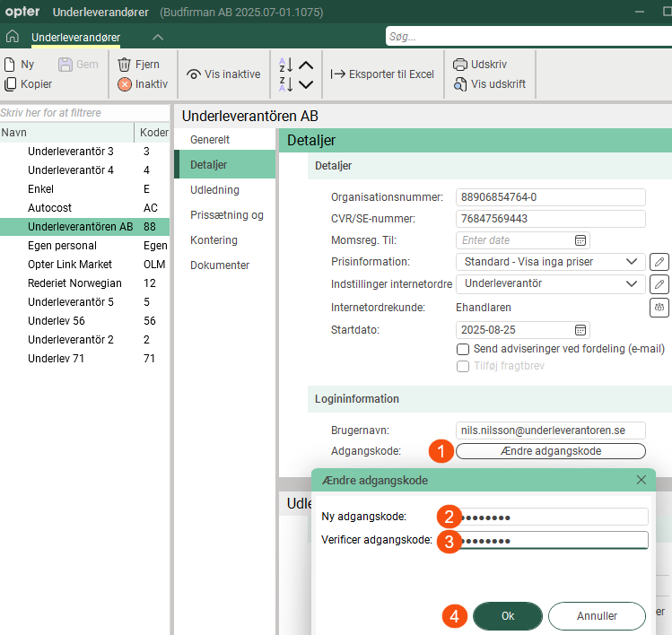Image resolution: width=672 pixels, height=635 pixels.
Task: Enable Send adviseringer ved fordeling checkbox
Action: coord(463,349)
